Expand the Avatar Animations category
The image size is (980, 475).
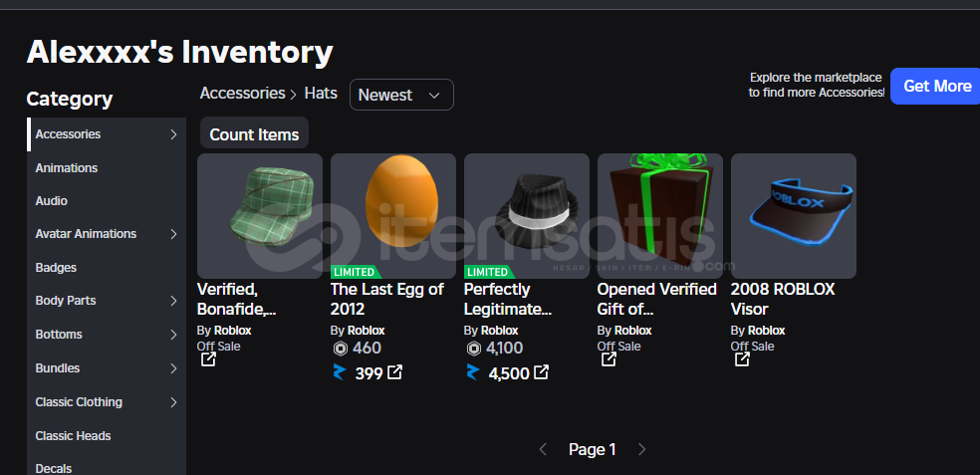click(173, 234)
